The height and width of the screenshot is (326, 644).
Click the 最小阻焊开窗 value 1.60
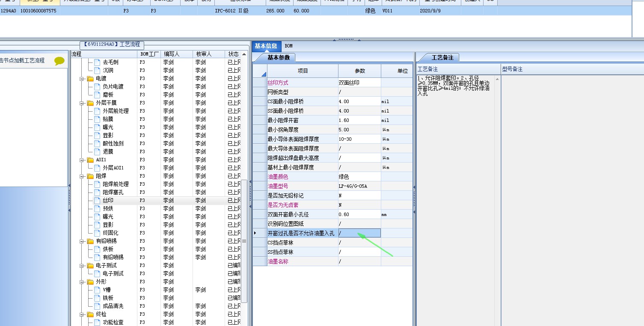click(359, 120)
